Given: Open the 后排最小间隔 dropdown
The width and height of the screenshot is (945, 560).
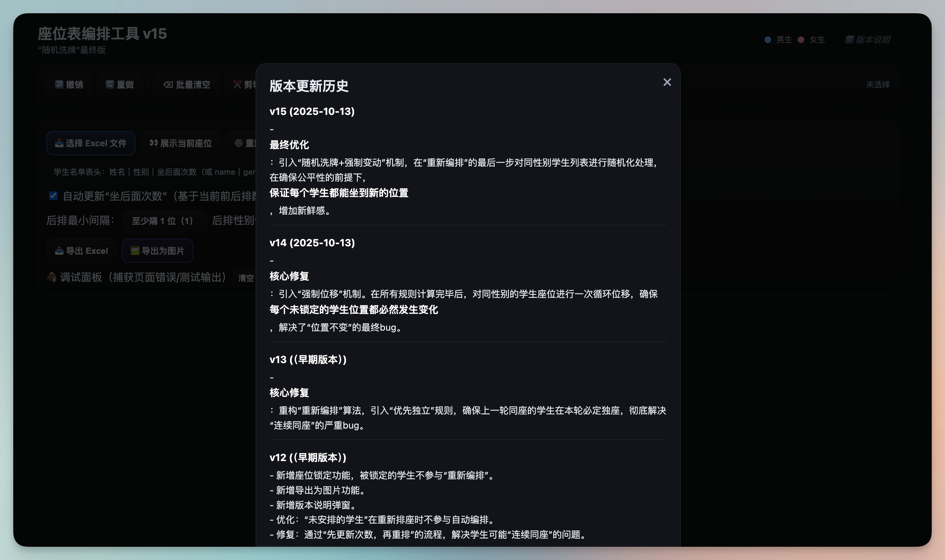Looking at the screenshot, I should tap(164, 221).
